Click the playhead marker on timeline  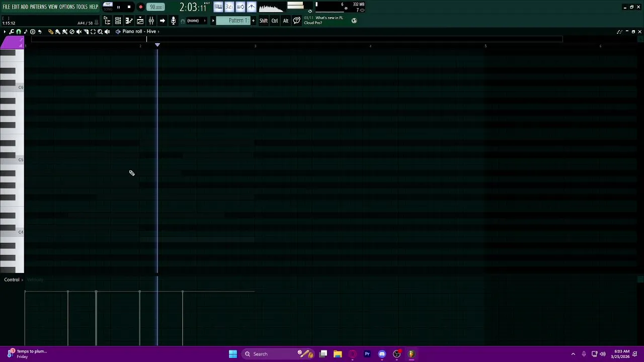(x=157, y=45)
